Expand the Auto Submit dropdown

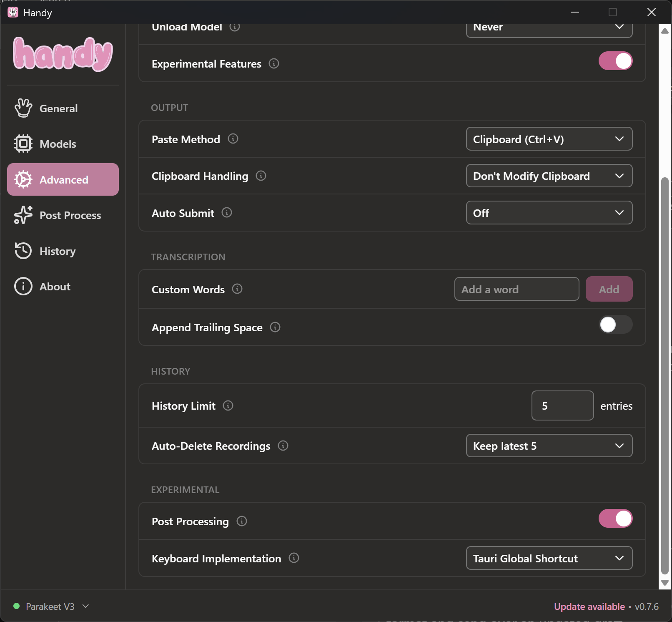549,212
